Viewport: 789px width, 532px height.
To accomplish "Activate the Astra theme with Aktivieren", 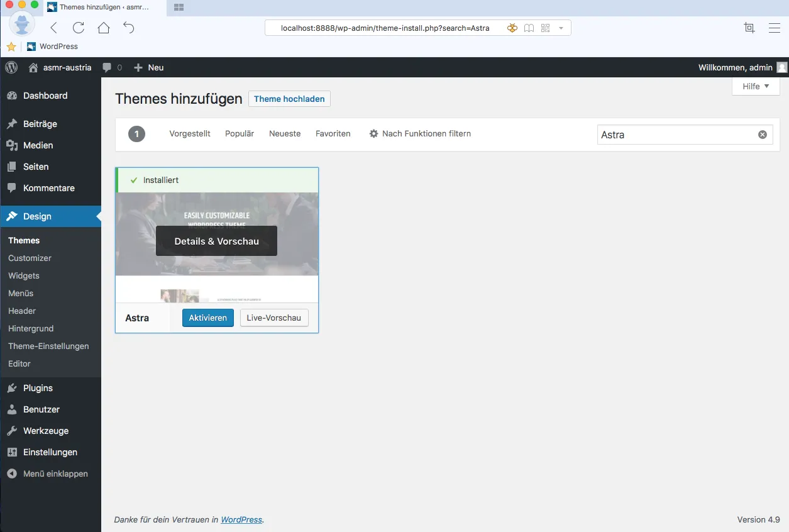I will pyautogui.click(x=208, y=318).
